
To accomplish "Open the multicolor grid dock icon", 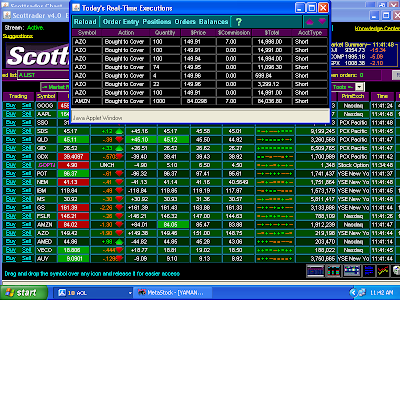I will (x=352, y=271).
